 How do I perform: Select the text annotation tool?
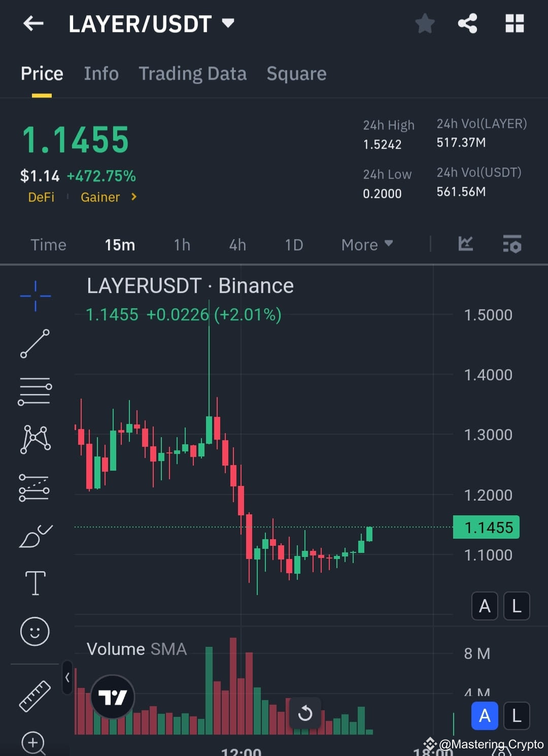click(35, 583)
